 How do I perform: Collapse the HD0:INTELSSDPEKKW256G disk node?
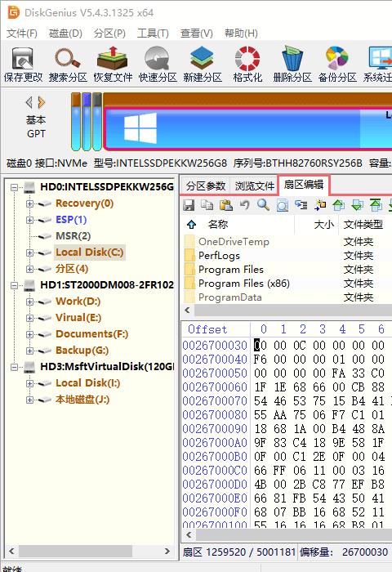tap(14, 187)
